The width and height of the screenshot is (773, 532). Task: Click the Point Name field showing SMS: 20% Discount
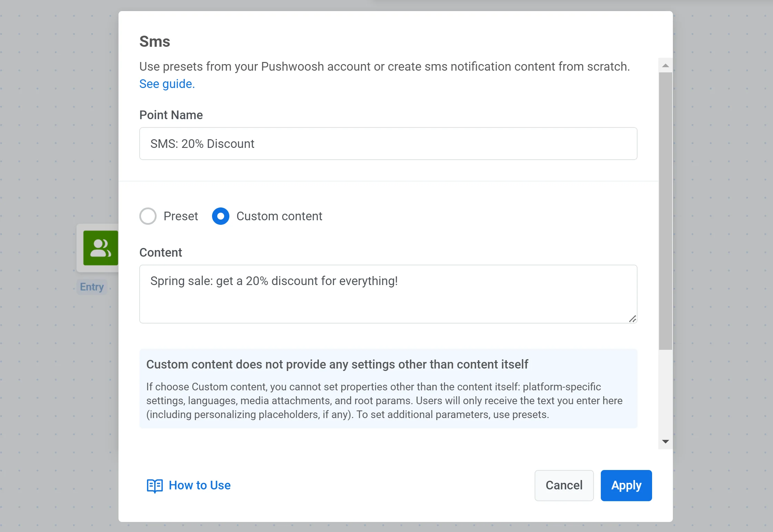point(388,143)
